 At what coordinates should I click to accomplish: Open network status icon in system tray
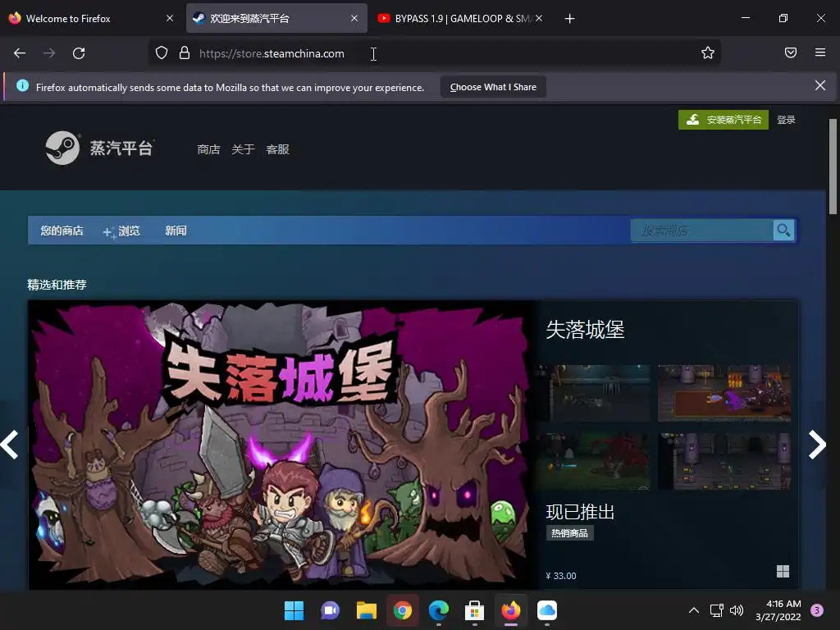pos(716,610)
